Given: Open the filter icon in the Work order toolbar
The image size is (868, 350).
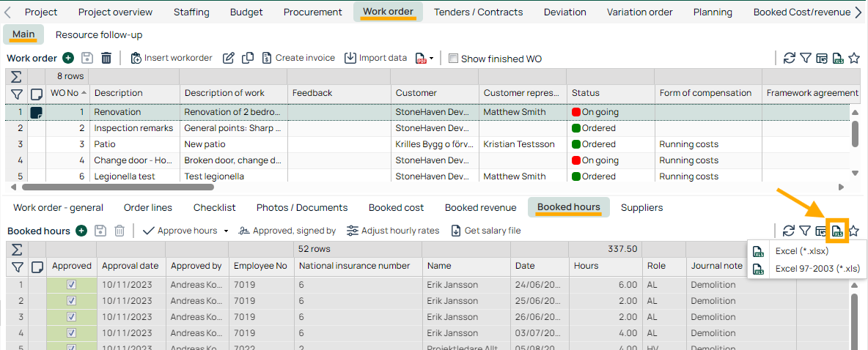Looking at the screenshot, I should 806,58.
